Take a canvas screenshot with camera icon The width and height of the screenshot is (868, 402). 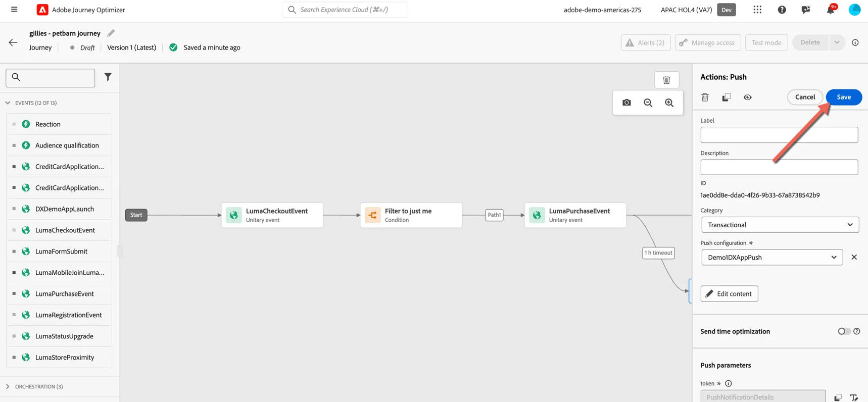626,103
